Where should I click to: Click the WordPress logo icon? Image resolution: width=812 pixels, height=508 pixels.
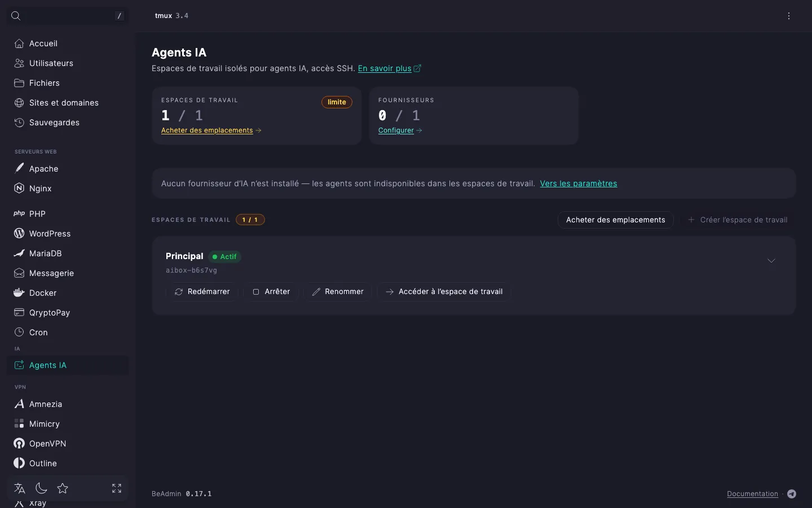[x=19, y=234]
